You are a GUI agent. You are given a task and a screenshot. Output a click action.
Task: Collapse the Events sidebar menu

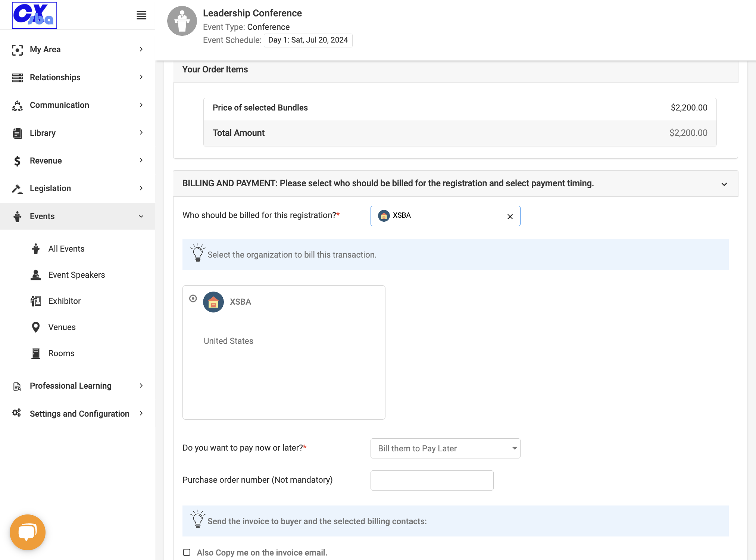(78, 216)
